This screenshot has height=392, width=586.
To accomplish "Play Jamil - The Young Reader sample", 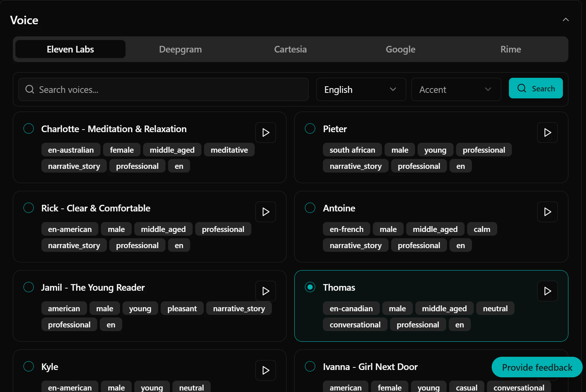I will click(x=266, y=291).
